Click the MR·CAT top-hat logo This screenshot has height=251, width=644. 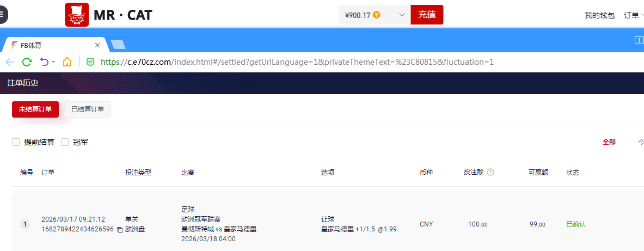click(x=77, y=15)
